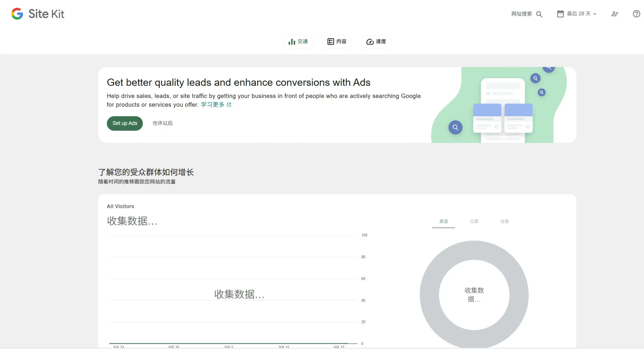The height and width of the screenshot is (349, 644).
Task: Click the Ads banner headline
Action: point(239,82)
